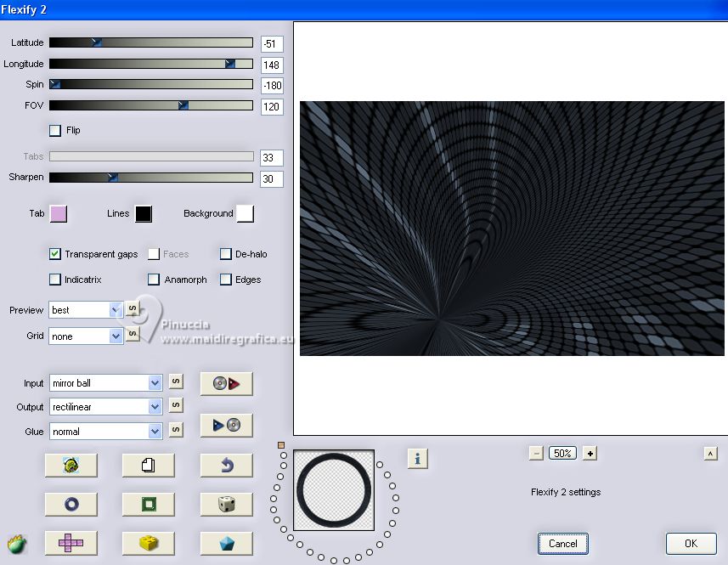Click the OK button
This screenshot has width=728, height=565.
point(691,544)
